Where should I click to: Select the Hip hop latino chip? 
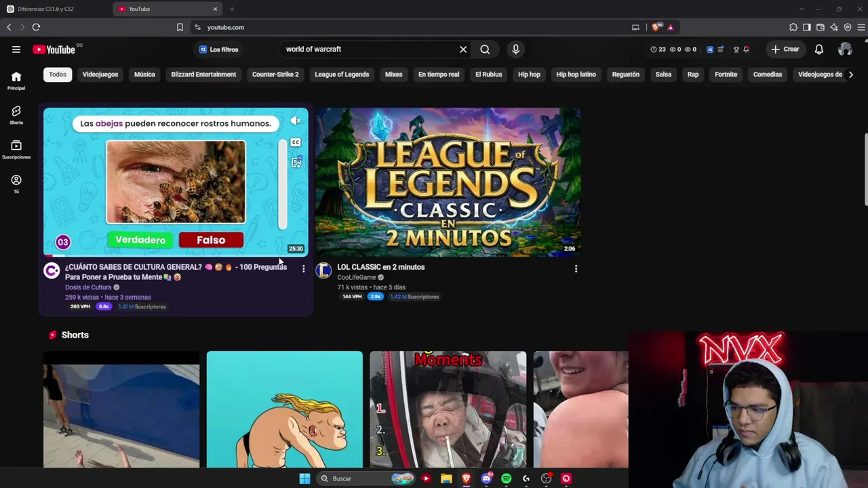576,75
